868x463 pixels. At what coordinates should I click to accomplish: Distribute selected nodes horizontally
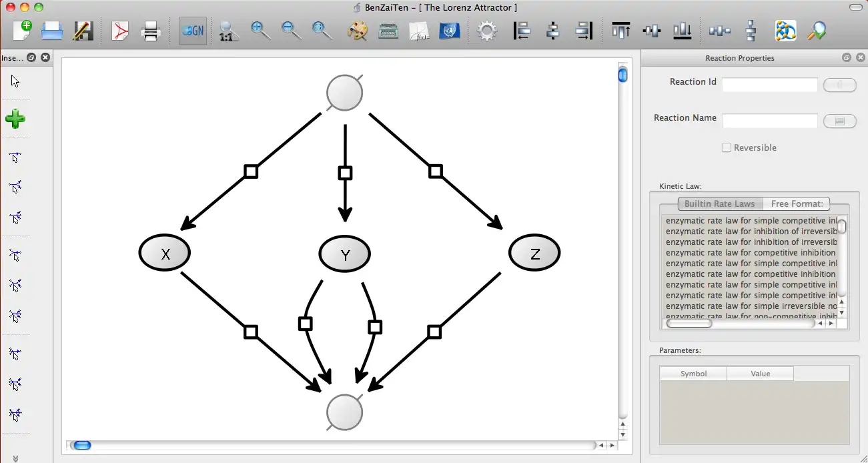point(720,31)
